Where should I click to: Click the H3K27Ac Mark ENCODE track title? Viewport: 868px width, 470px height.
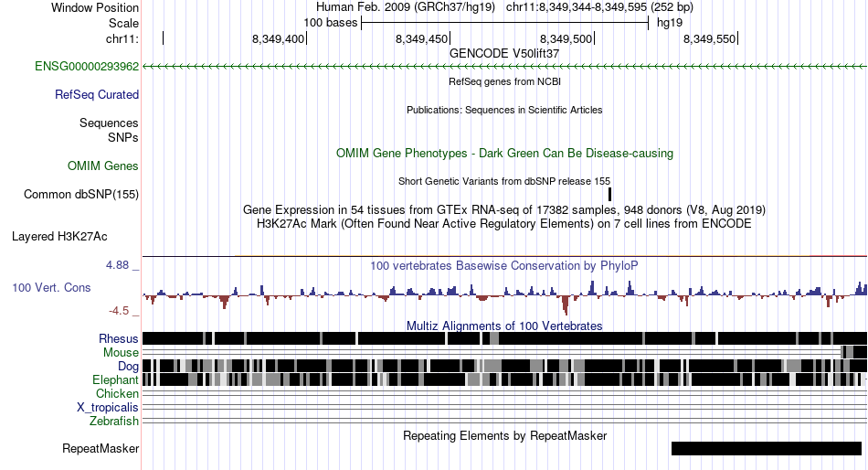pyautogui.click(x=504, y=224)
